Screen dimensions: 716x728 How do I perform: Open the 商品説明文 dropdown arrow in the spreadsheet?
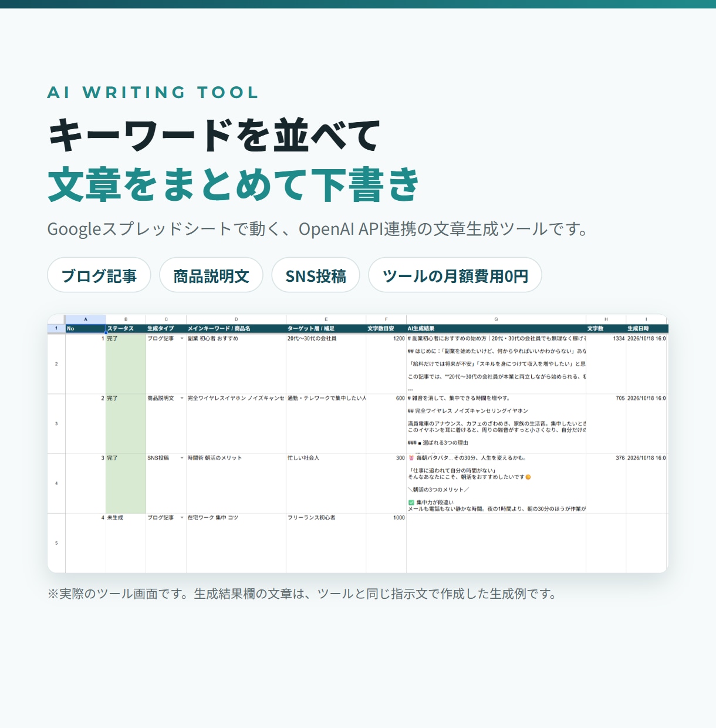pos(182,399)
